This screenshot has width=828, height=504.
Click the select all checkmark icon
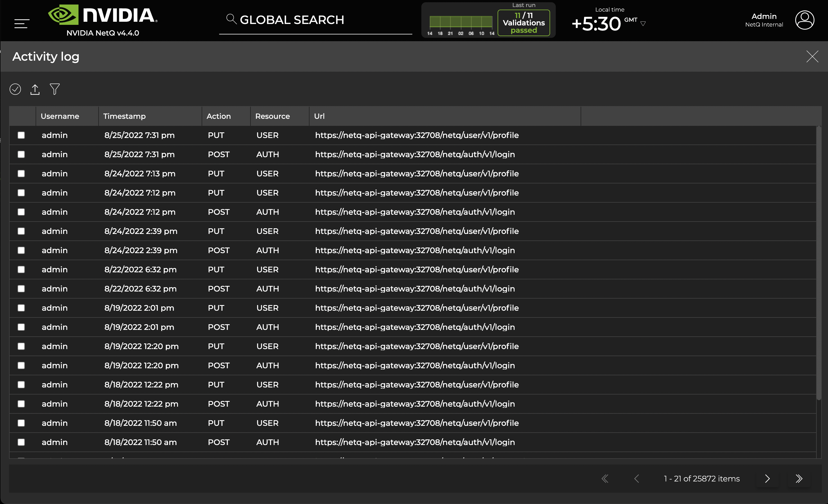[x=15, y=89]
